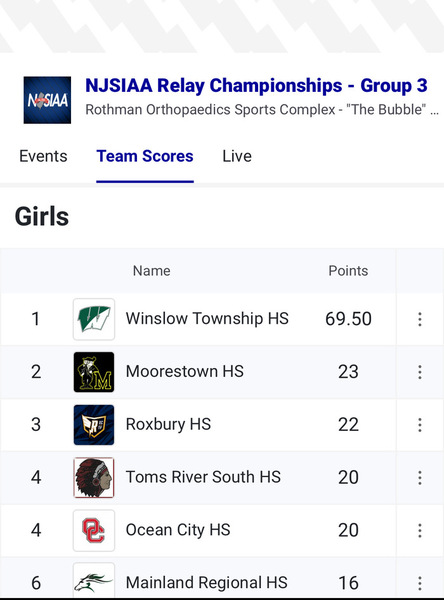Open kebab menu for Ocean City HS
444x600 pixels.
click(x=420, y=530)
